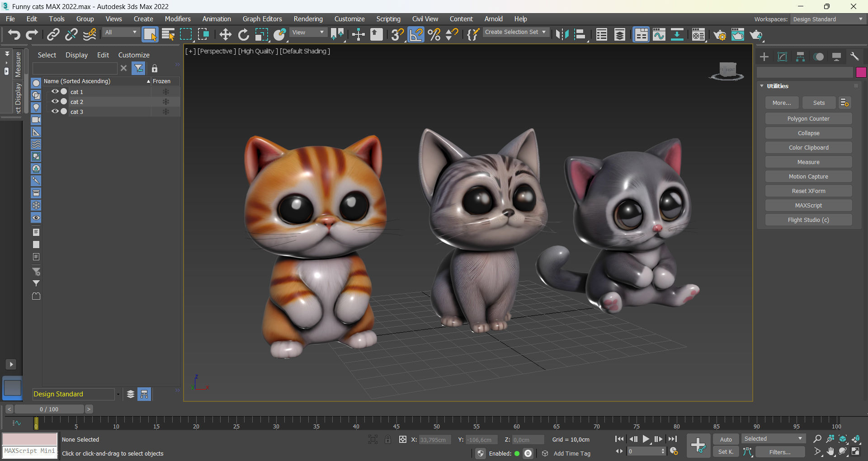The width and height of the screenshot is (868, 461).
Task: Open the View reference coordinate dropdown
Action: (x=308, y=32)
